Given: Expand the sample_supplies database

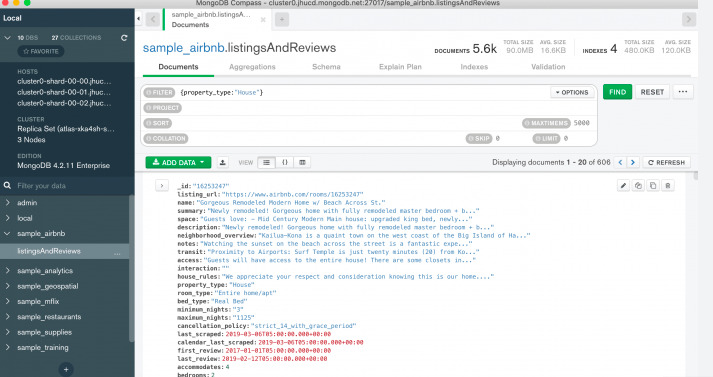Looking at the screenshot, I should click(x=7, y=332).
